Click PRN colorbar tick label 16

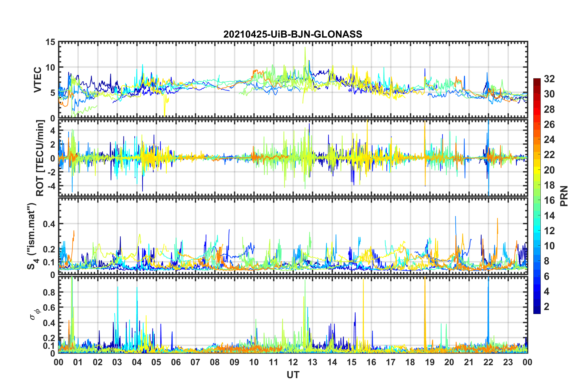549,200
